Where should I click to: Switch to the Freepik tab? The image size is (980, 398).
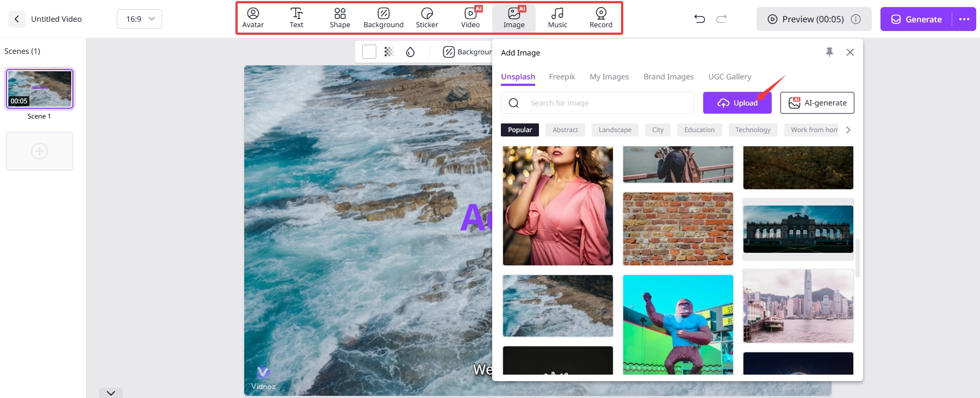point(562,77)
